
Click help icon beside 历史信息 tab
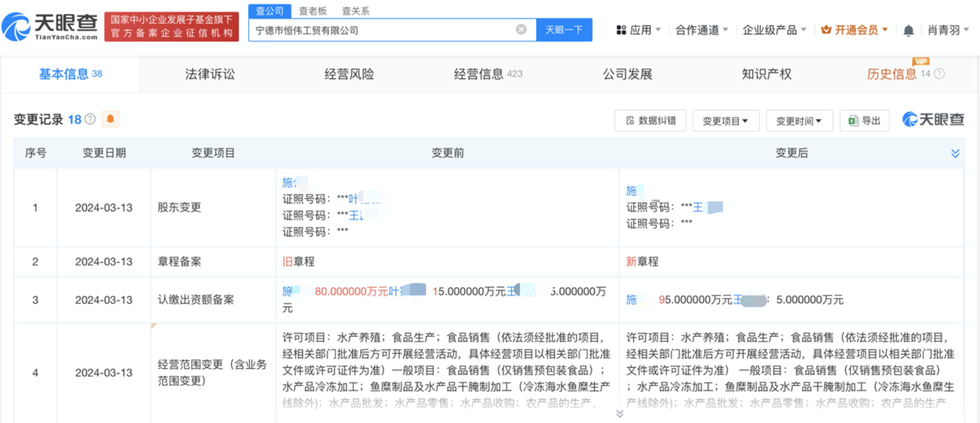pos(939,74)
